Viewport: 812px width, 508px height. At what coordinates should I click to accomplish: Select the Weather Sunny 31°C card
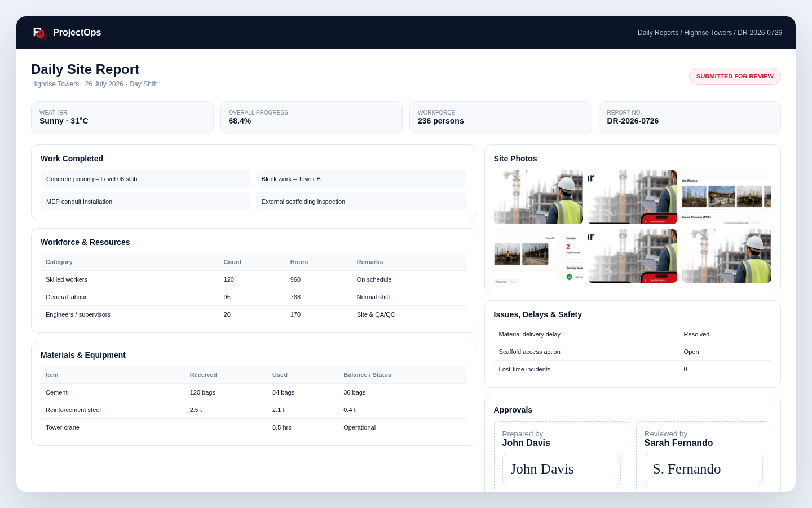(x=122, y=117)
